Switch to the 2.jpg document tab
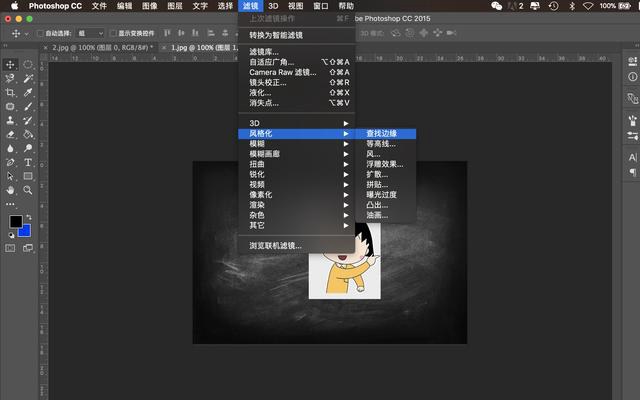This screenshot has width=640, height=400. pyautogui.click(x=101, y=47)
